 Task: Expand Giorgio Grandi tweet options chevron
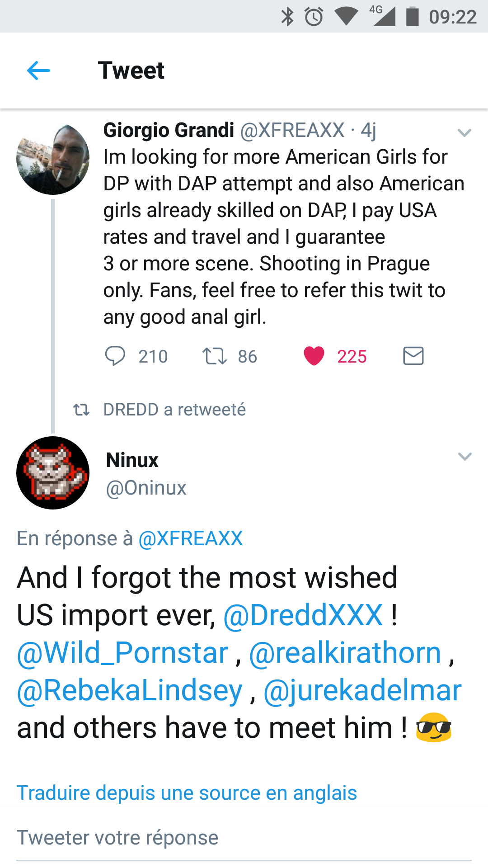[x=465, y=133]
